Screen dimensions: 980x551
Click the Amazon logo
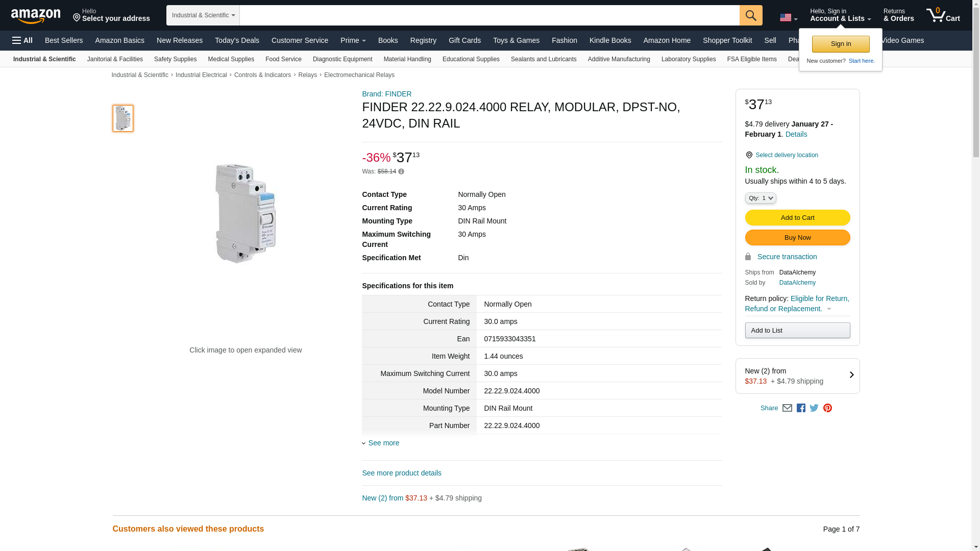click(36, 16)
